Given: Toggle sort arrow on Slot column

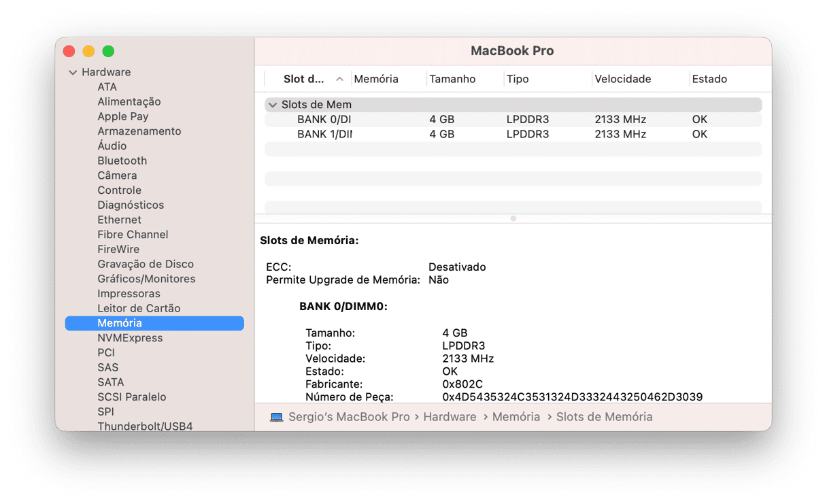Looking at the screenshot, I should click(x=339, y=79).
